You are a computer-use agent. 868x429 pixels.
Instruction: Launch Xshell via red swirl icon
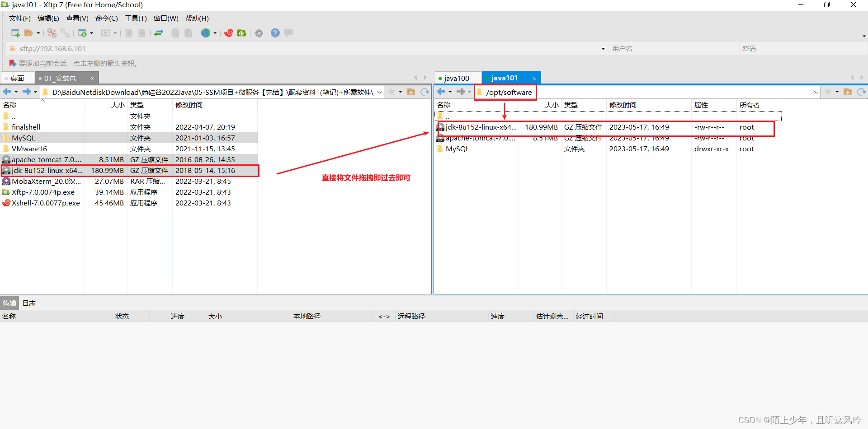pos(229,33)
